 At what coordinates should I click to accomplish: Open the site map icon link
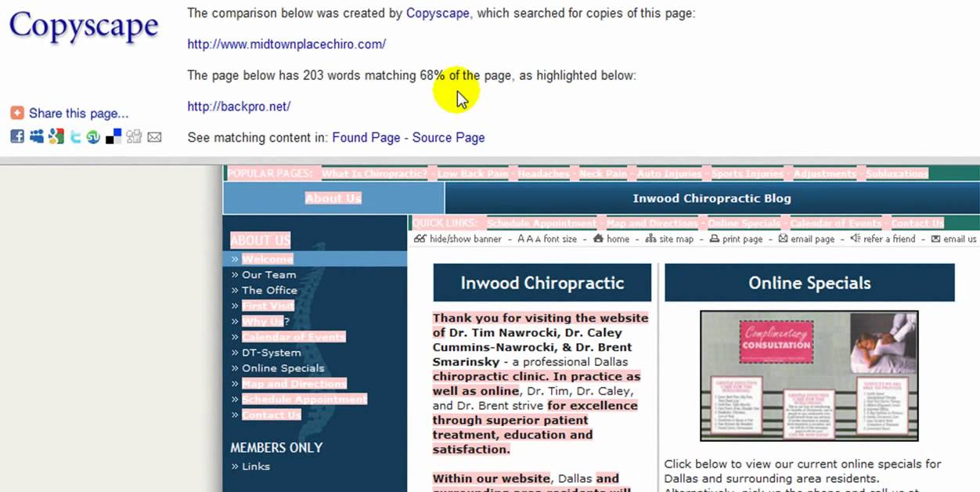tap(650, 239)
